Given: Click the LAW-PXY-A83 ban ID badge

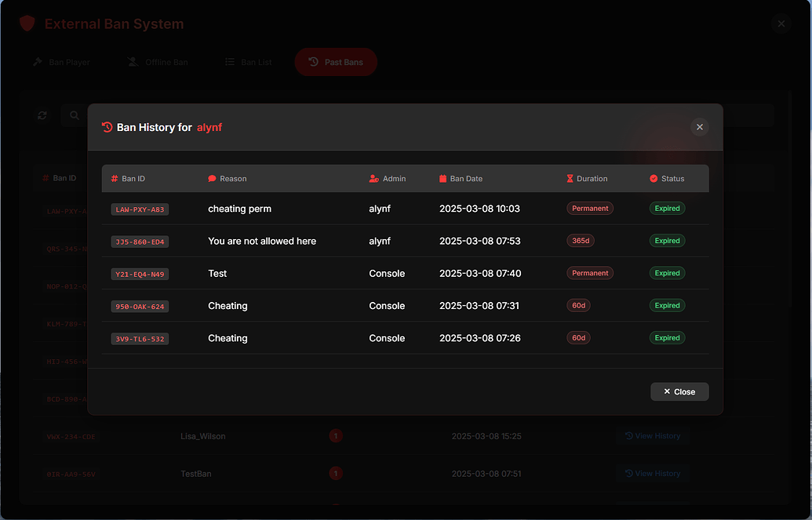Looking at the screenshot, I should point(140,209).
